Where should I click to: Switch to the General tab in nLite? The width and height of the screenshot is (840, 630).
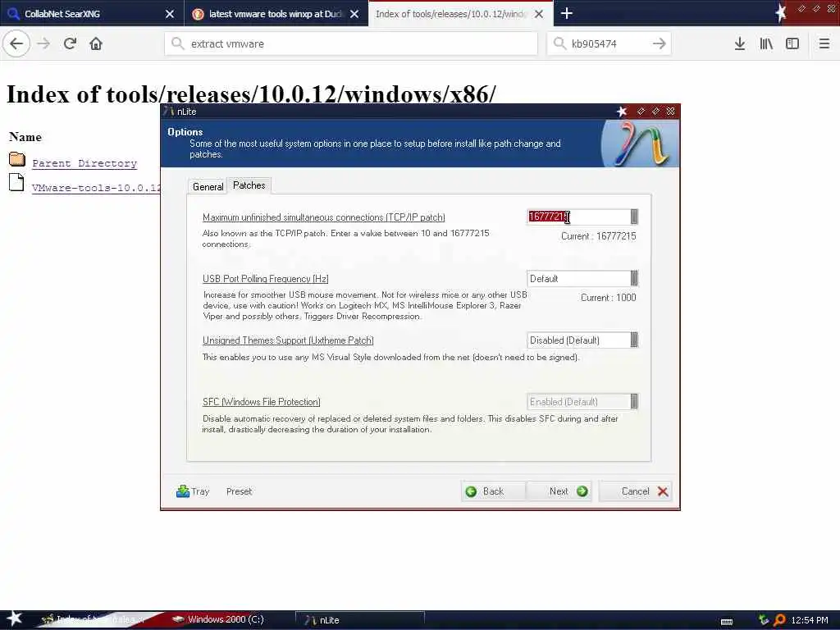(x=208, y=186)
